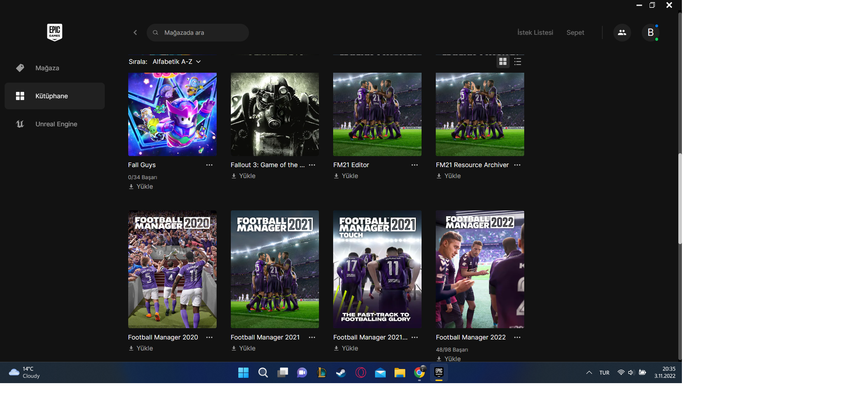Click the Fall Guys title text

pos(142,165)
